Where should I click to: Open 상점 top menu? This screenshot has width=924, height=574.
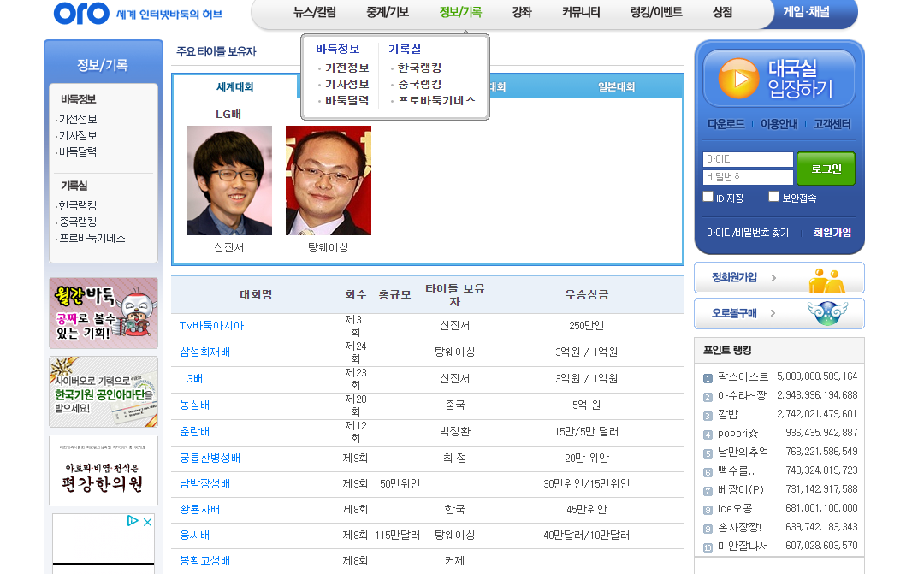(x=722, y=12)
